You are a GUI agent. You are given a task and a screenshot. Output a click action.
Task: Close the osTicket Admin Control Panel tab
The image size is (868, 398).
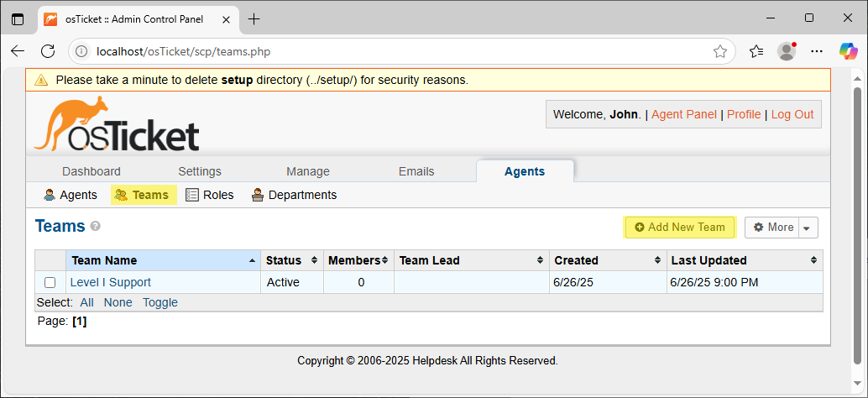(x=227, y=18)
